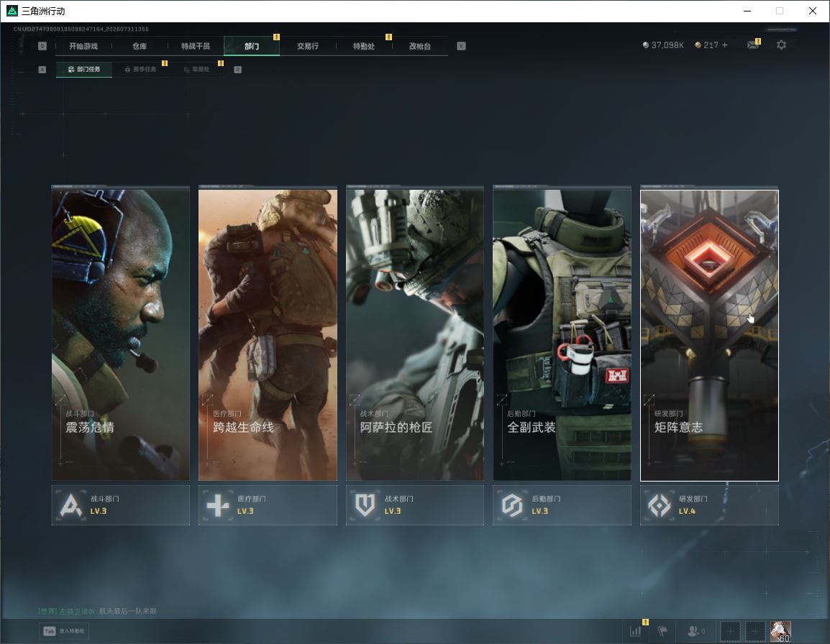830x644 pixels.
Task: Open the statistics bar chart icon
Action: click(636, 631)
